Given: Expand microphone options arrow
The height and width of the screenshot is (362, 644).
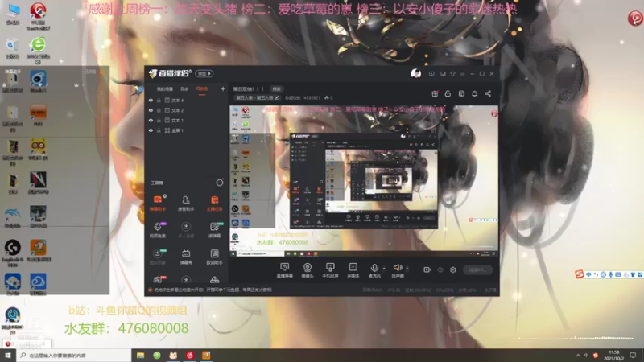Looking at the screenshot, I should click(x=384, y=269).
